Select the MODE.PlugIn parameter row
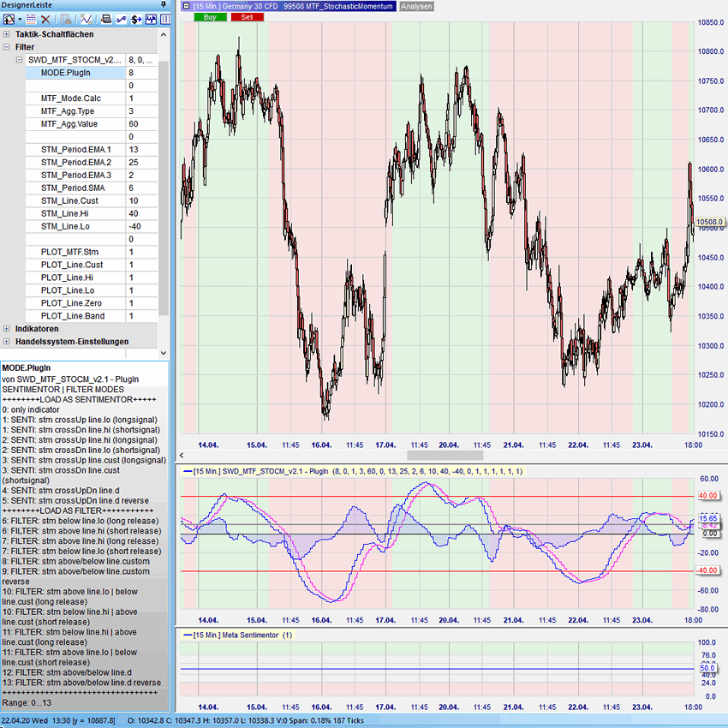 pyautogui.click(x=75, y=73)
